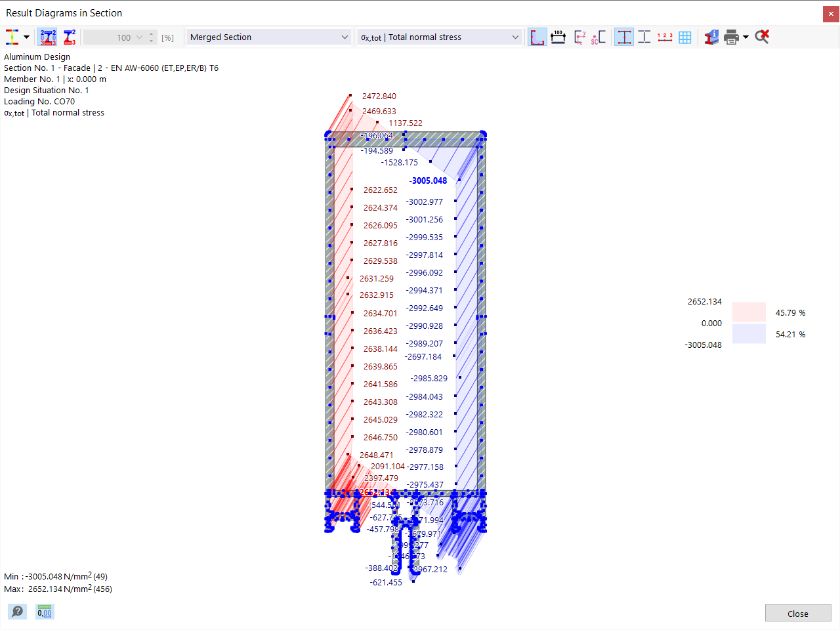Click the stress label -2967.212
This screenshot has height=630, width=840.
[430, 570]
